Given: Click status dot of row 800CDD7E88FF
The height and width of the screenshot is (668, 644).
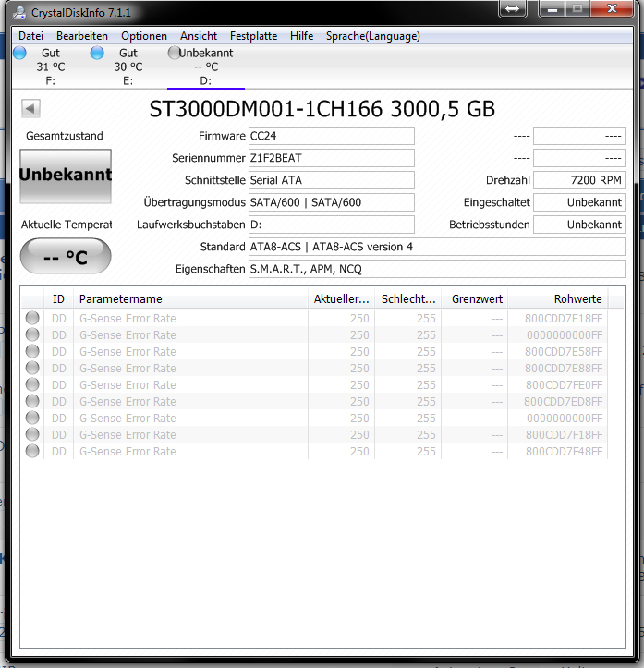Looking at the screenshot, I should pyautogui.click(x=32, y=368).
